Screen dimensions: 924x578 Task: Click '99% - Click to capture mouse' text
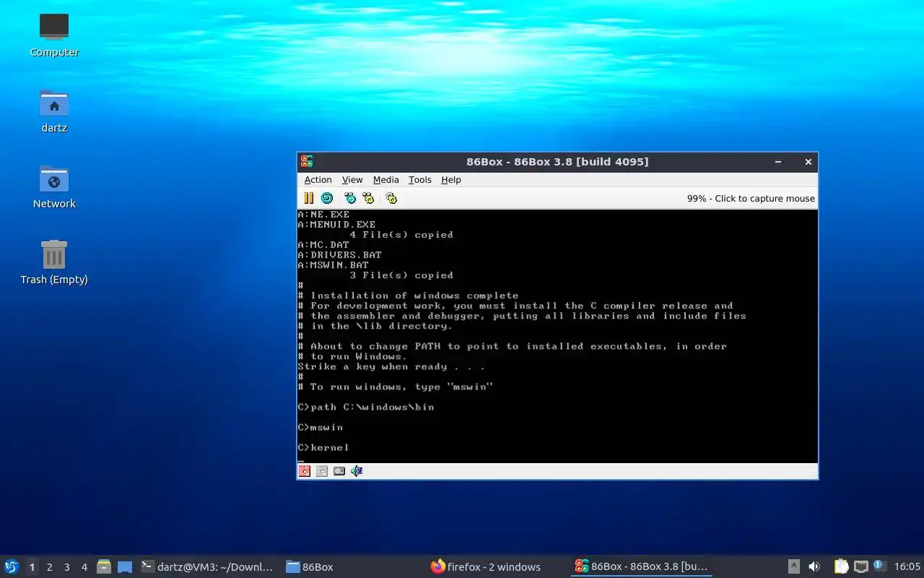(x=751, y=198)
